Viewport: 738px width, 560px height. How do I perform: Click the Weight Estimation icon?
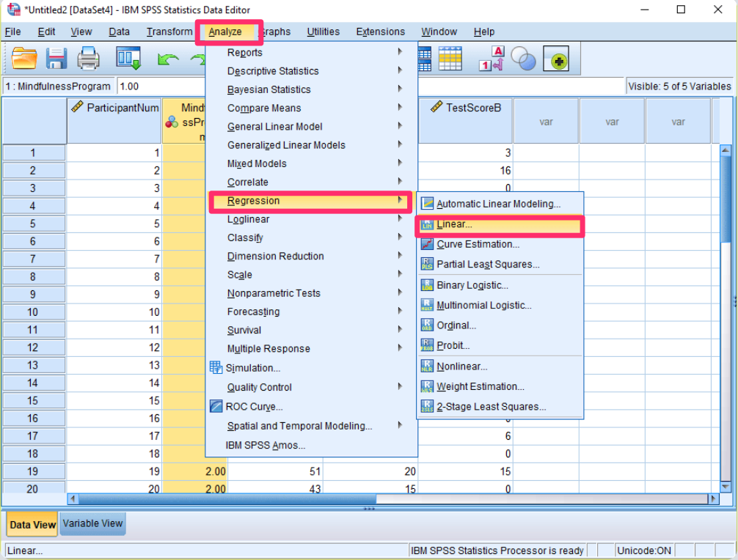pyautogui.click(x=427, y=386)
